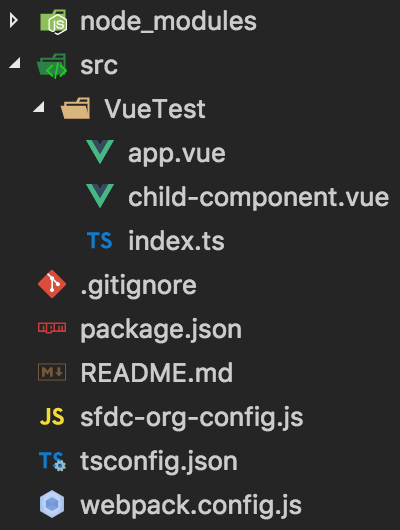Click the Node.js folder icon

(x=53, y=22)
